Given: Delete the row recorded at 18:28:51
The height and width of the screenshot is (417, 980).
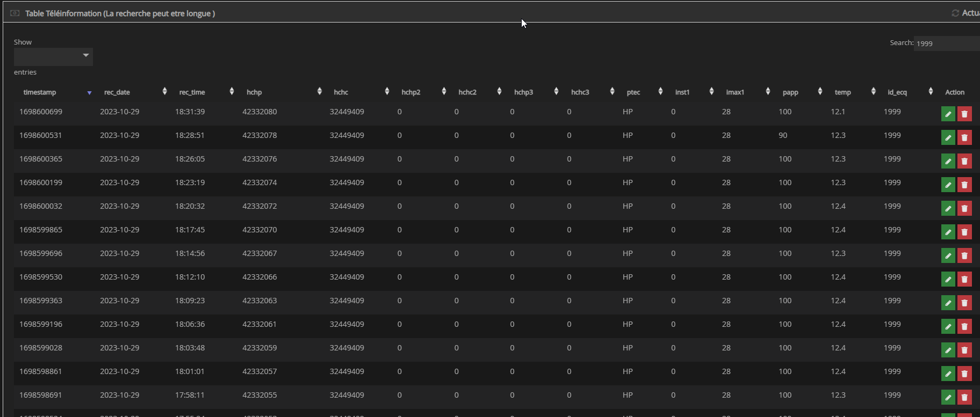Looking at the screenshot, I should tap(964, 137).
